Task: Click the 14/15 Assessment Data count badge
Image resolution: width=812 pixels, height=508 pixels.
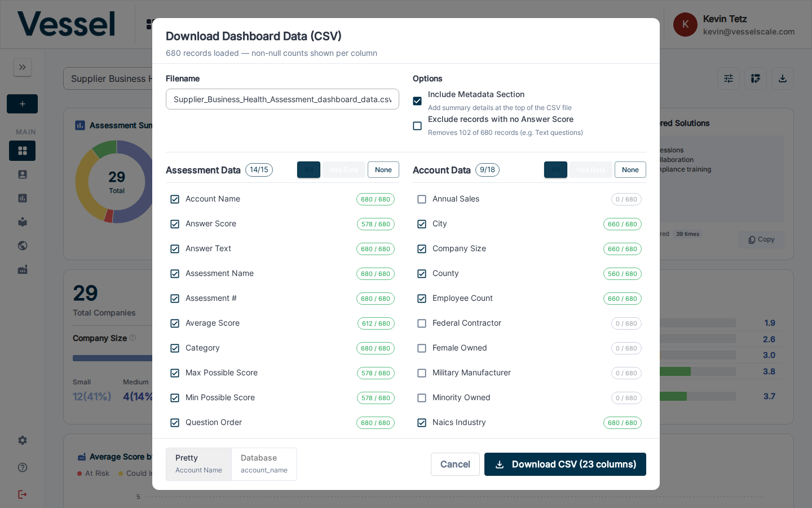Action: coord(259,170)
